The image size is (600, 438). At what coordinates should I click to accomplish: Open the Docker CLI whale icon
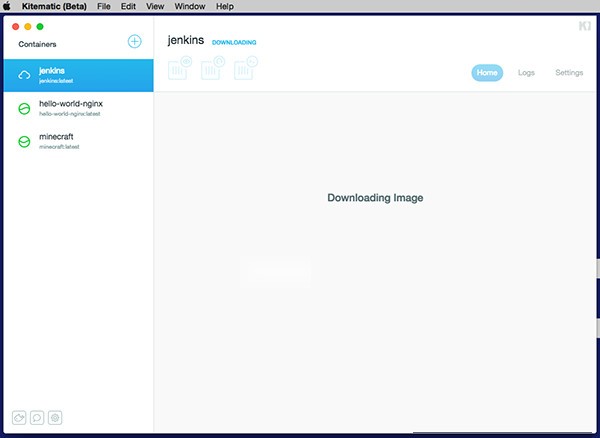19,417
